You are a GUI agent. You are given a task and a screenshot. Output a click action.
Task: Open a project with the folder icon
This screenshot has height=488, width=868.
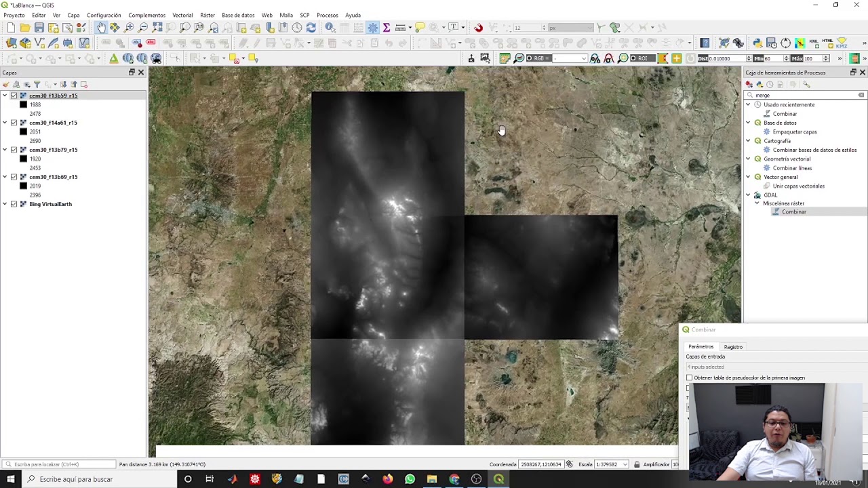pos(25,28)
